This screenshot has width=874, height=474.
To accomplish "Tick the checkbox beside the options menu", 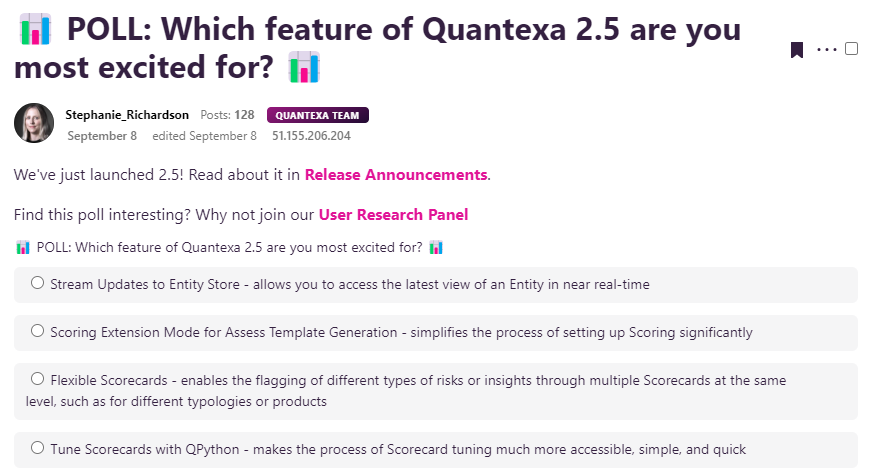I will [x=851, y=49].
